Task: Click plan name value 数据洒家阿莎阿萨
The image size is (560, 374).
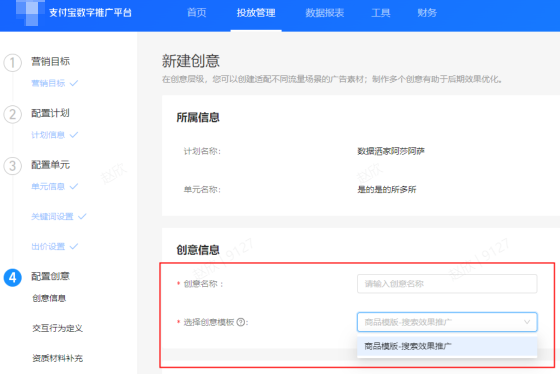Action: pyautogui.click(x=391, y=151)
